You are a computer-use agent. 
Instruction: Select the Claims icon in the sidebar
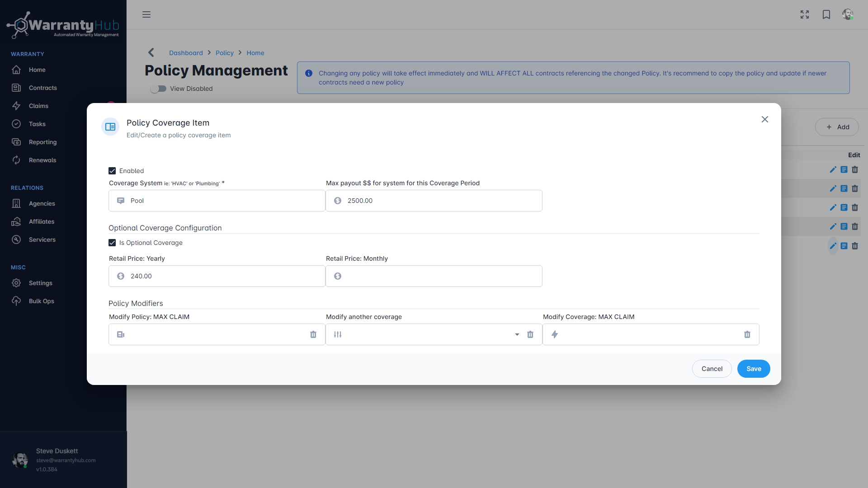point(16,106)
